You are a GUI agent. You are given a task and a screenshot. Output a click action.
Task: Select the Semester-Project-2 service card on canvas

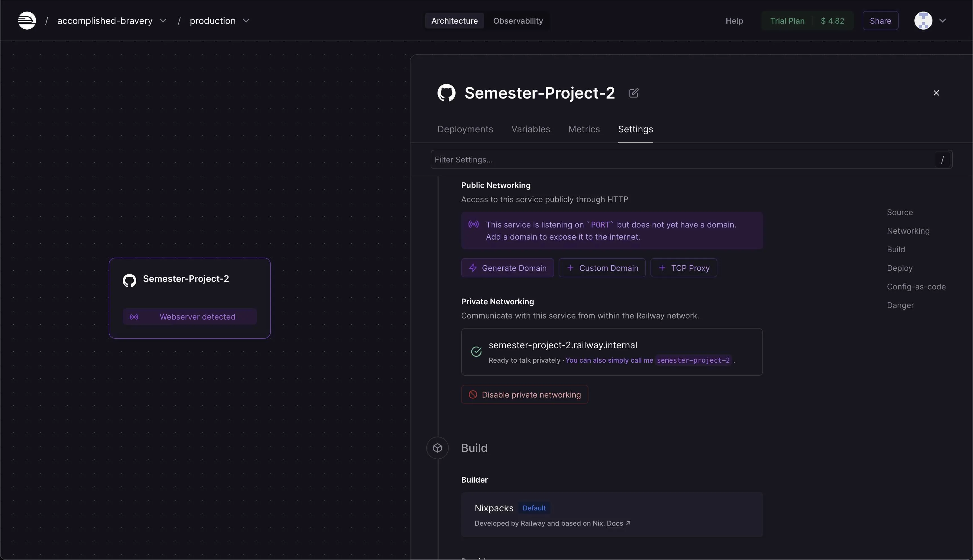point(189,298)
